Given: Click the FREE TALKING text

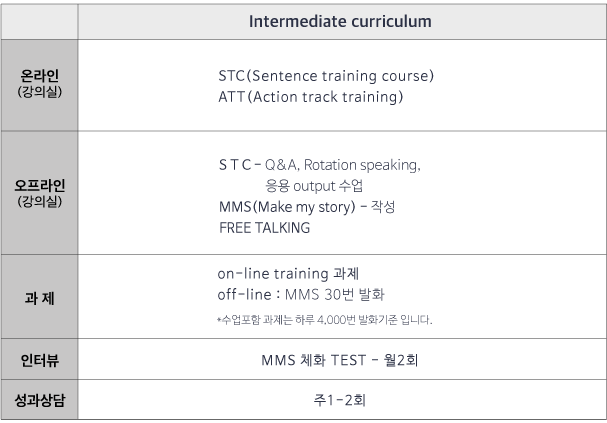Looking at the screenshot, I should coord(265,228).
